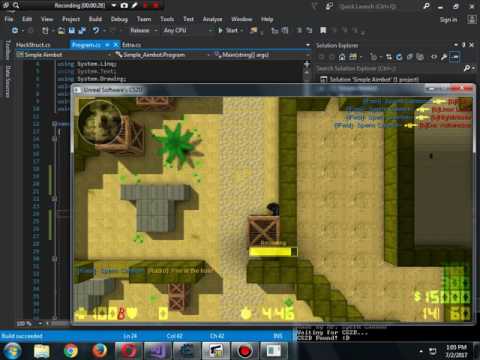Click the Quick Launch magnifier icon
480x360 pixels.
coord(426,6)
